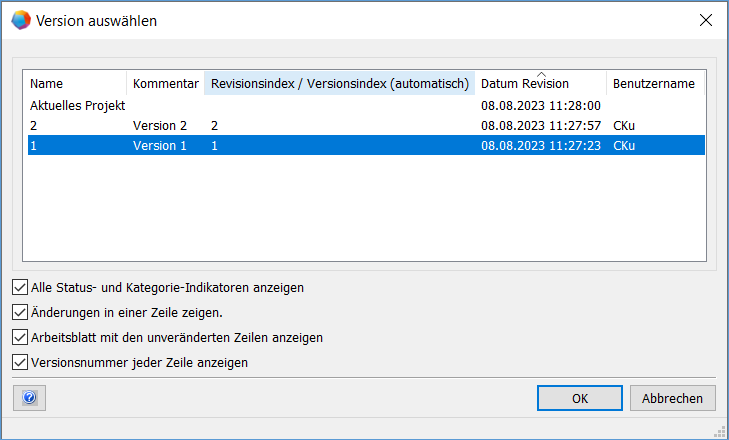This screenshot has width=729, height=440.
Task: Confirm selection with the OK button
Action: [x=579, y=398]
